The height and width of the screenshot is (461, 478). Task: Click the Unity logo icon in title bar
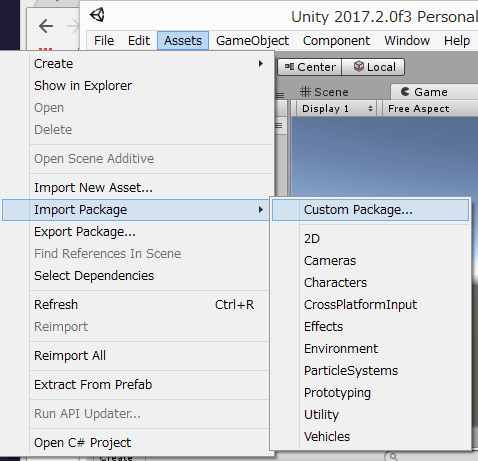click(x=97, y=15)
